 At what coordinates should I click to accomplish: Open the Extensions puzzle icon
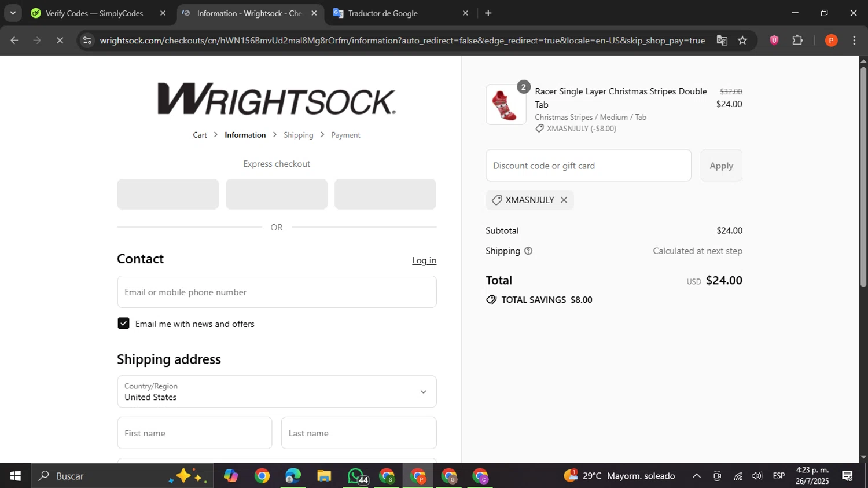click(x=797, y=41)
